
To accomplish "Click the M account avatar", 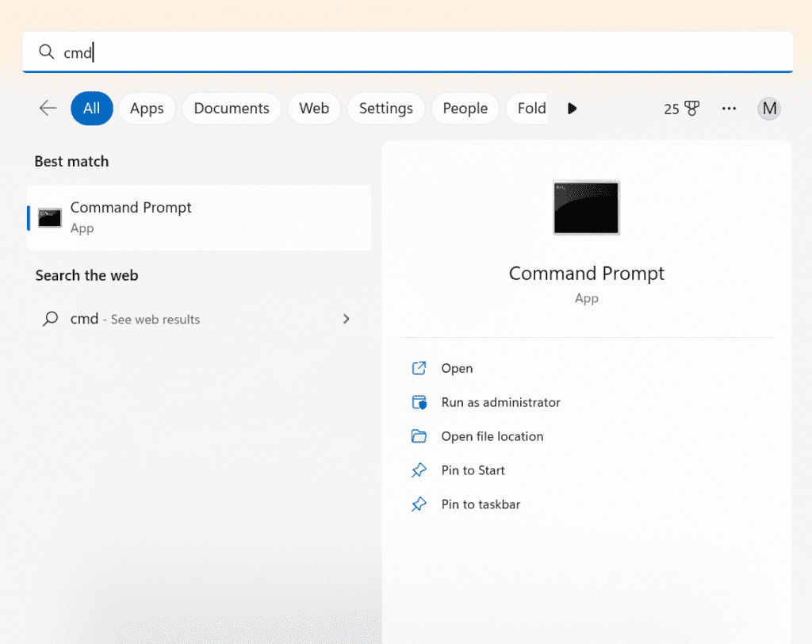I will (768, 108).
